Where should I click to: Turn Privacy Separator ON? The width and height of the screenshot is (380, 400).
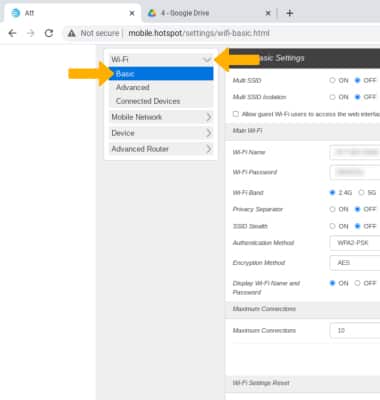[332, 209]
